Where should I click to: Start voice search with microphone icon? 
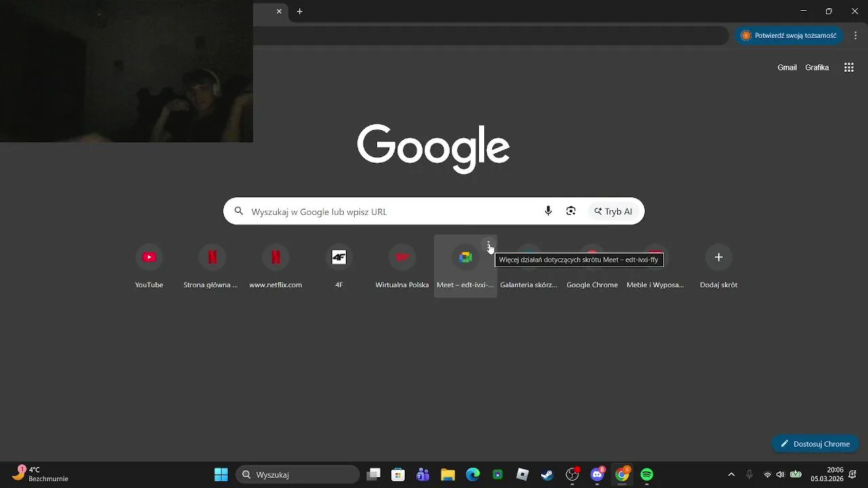[548, 211]
